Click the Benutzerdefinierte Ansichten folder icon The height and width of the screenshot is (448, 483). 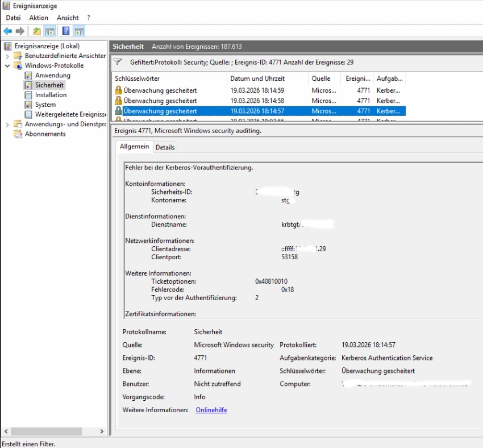[18, 56]
